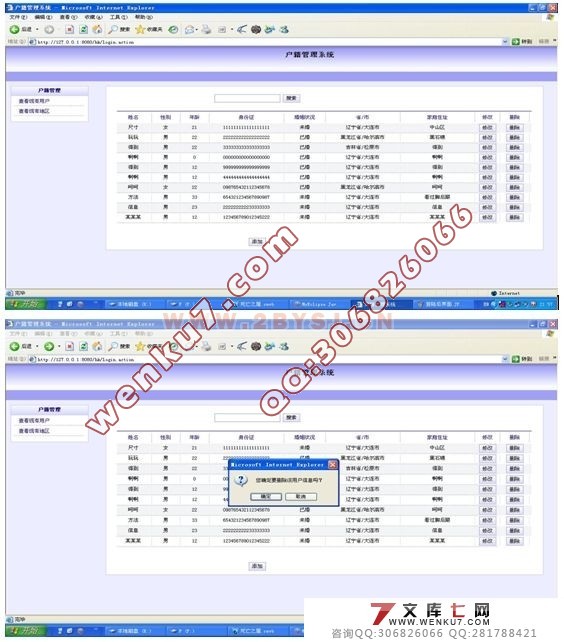Click the question mark icon in the dialog
564x642 pixels.
click(x=241, y=480)
